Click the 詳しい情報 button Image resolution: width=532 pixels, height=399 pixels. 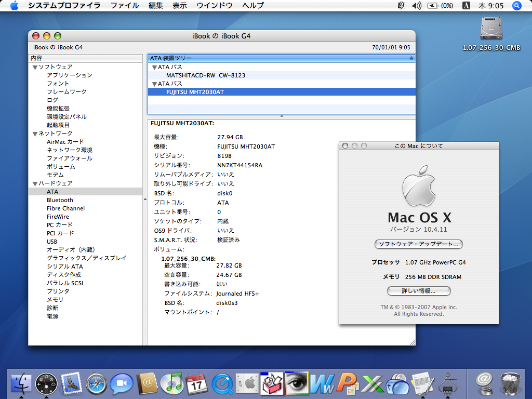click(x=418, y=291)
